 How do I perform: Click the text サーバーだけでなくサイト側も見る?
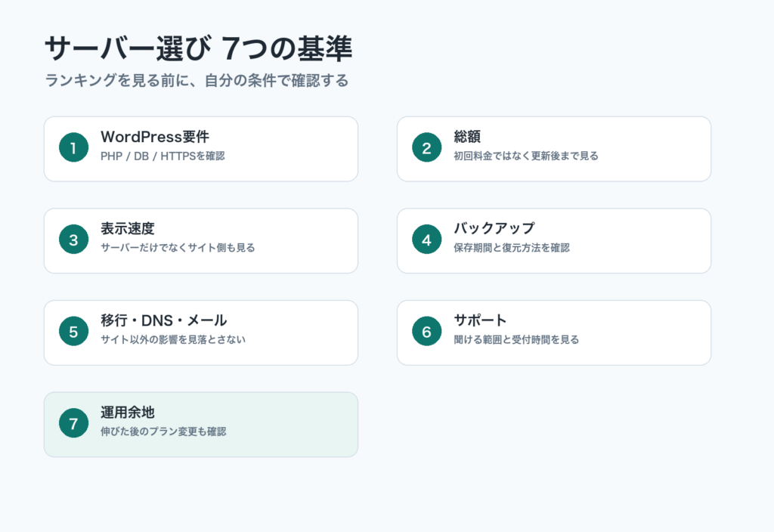[x=178, y=248]
